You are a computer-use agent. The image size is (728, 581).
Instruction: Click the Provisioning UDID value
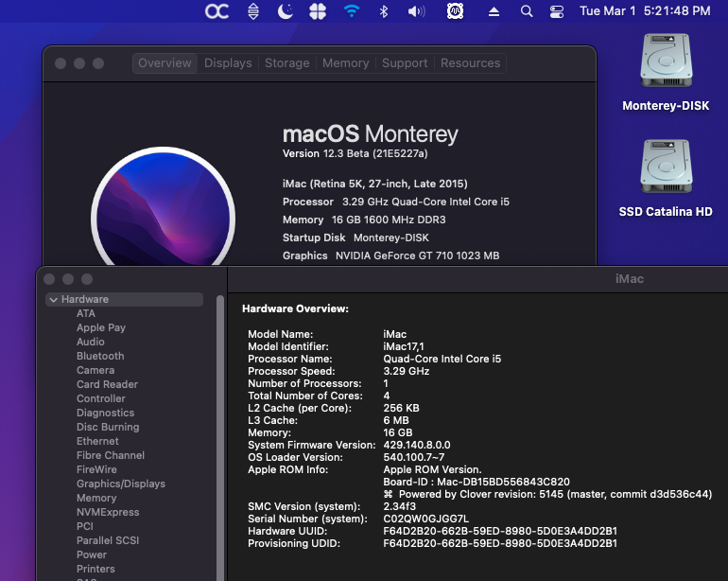[x=500, y=543]
